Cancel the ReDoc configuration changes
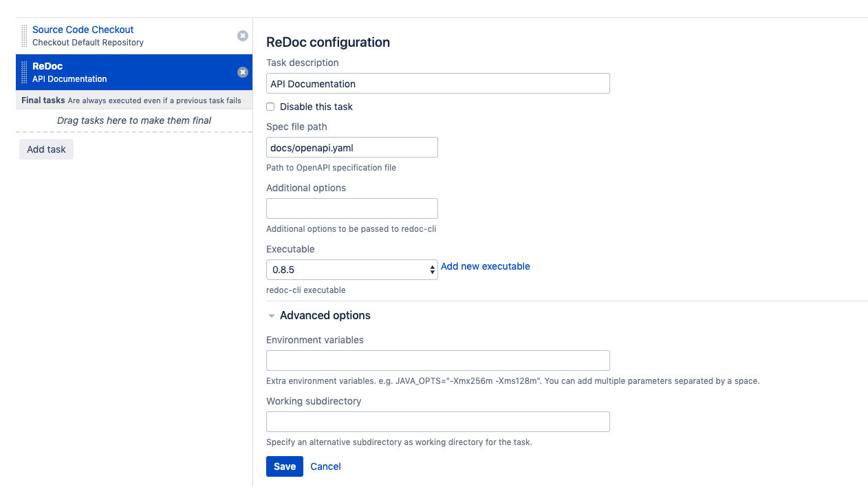868x496 pixels. click(x=325, y=466)
